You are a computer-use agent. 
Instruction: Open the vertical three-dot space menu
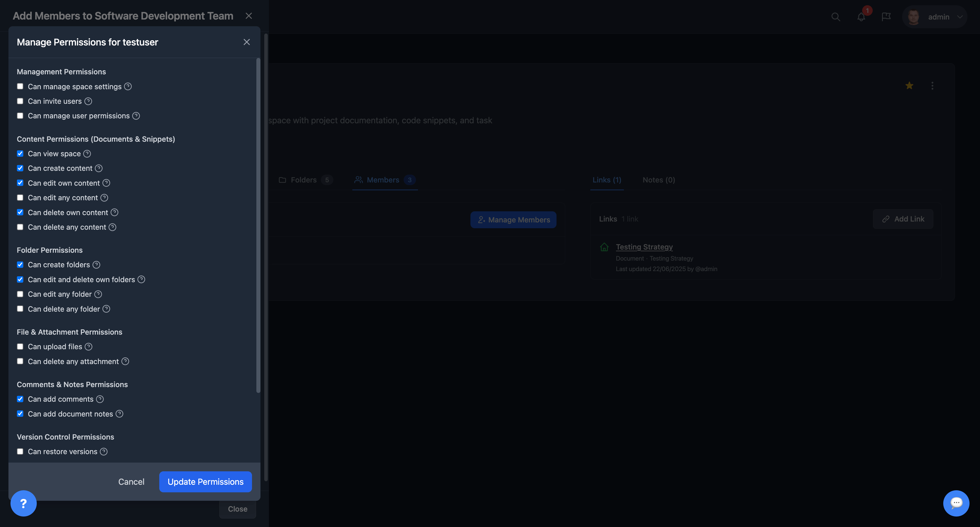(932, 86)
